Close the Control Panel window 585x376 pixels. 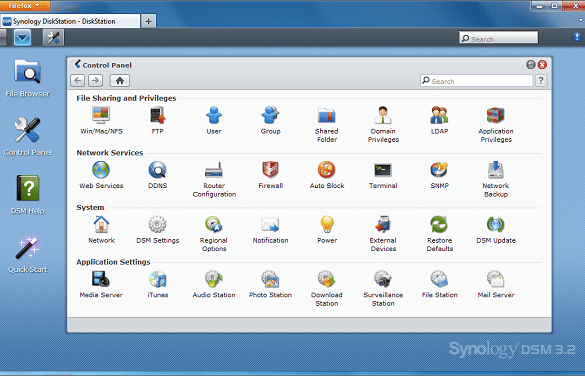(x=542, y=65)
